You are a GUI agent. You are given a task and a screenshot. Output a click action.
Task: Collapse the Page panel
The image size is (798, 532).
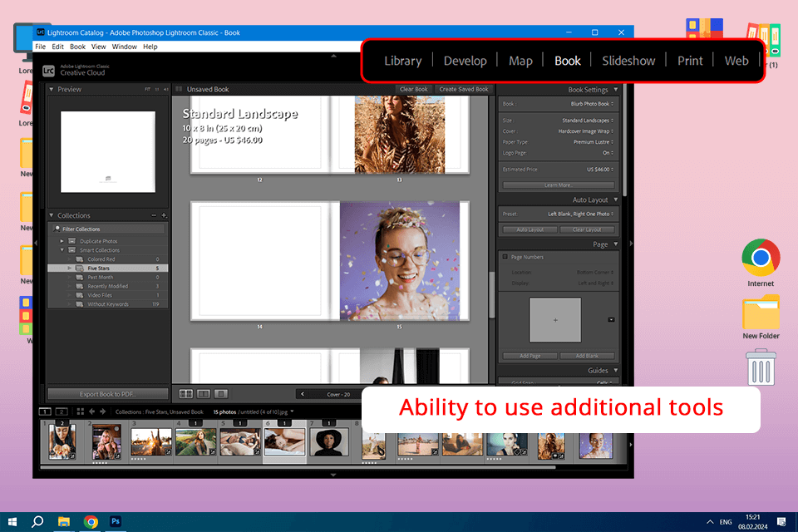616,244
